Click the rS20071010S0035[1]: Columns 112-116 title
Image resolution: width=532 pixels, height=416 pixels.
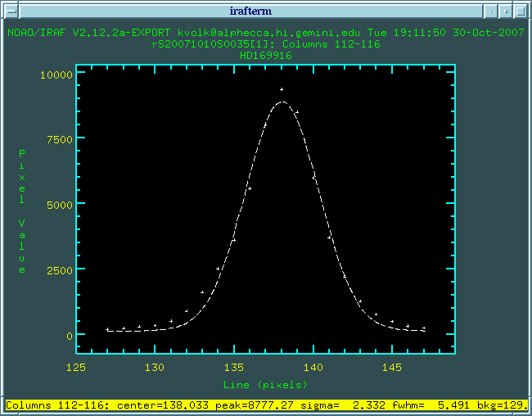click(266, 44)
